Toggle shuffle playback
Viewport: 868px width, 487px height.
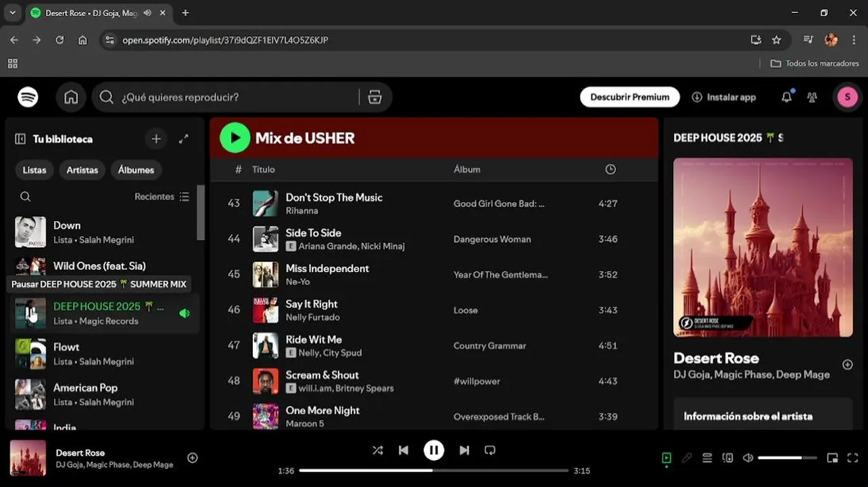[377, 450]
